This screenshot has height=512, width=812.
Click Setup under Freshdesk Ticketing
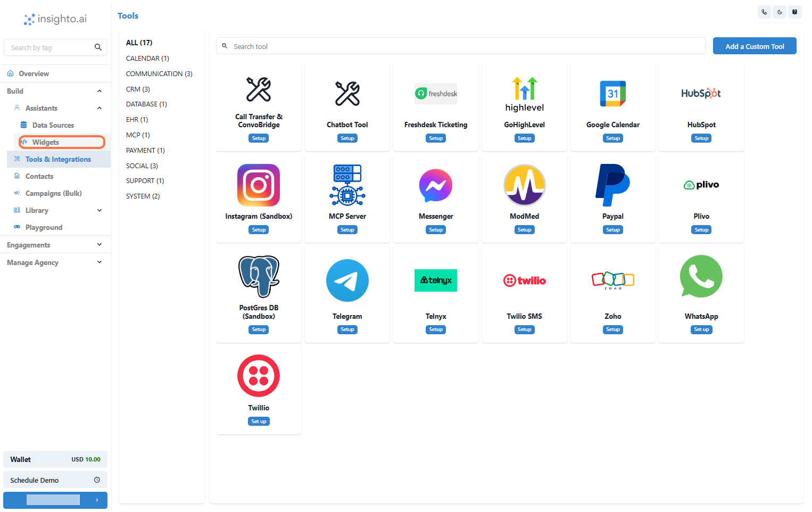(x=436, y=138)
